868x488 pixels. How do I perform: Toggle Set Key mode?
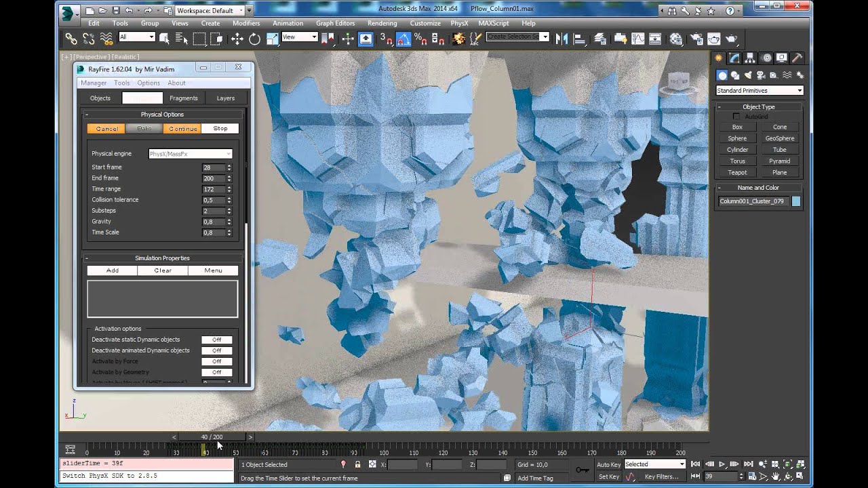coord(608,476)
